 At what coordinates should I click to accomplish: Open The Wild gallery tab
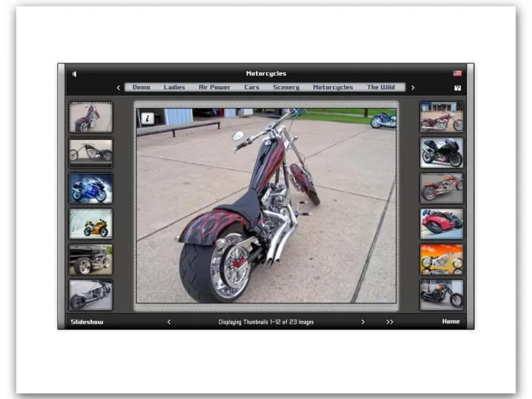pos(380,87)
